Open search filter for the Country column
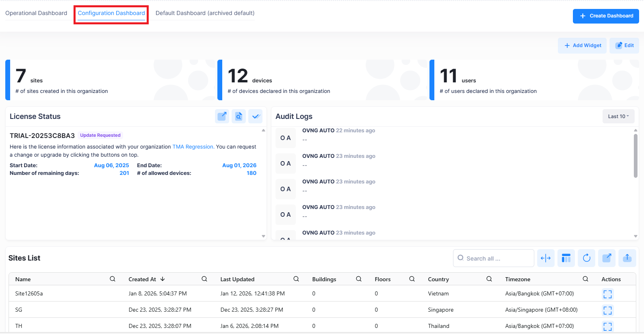Screen dimensions: 644x334 pyautogui.click(x=489, y=279)
